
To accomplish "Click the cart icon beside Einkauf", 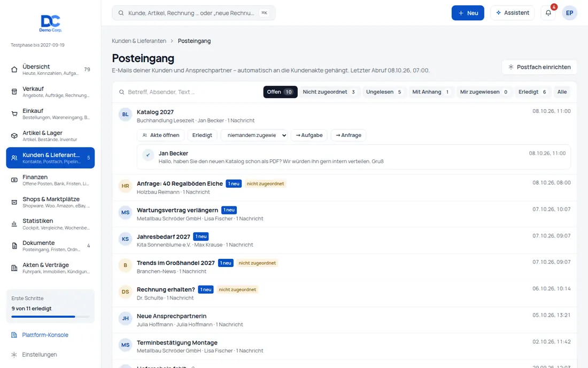I will pos(14,114).
